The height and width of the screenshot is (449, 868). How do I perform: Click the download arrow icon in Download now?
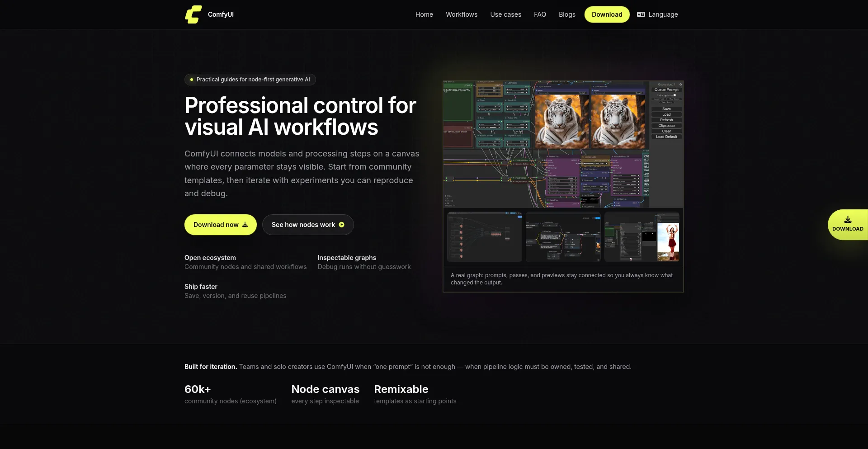pyautogui.click(x=245, y=225)
